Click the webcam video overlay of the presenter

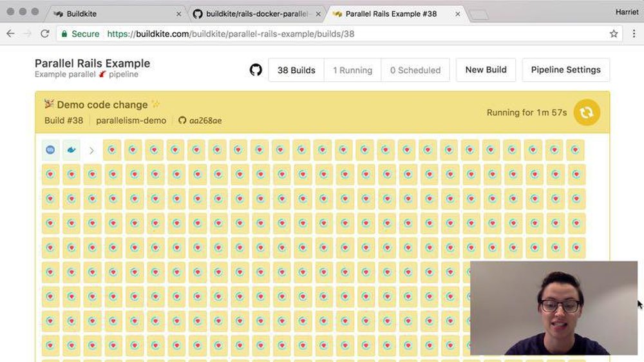[554, 308]
